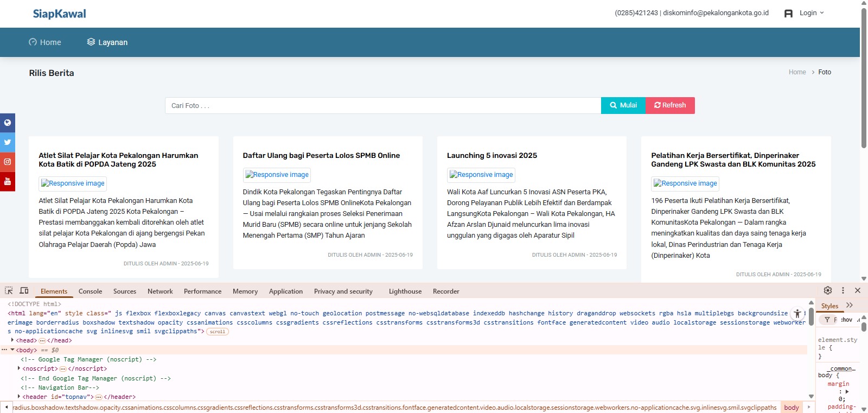Open the accessibility tree view icon
868x413 pixels.
pos(797,314)
